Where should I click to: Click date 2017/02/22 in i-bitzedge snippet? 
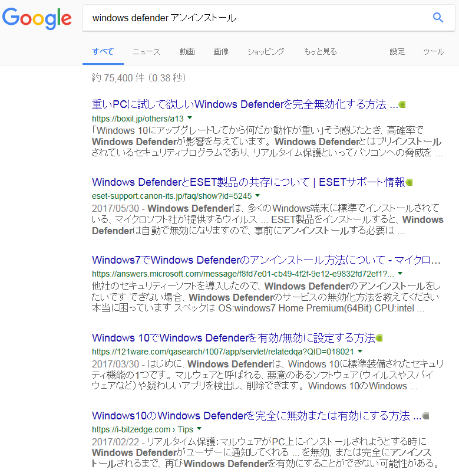(x=115, y=442)
